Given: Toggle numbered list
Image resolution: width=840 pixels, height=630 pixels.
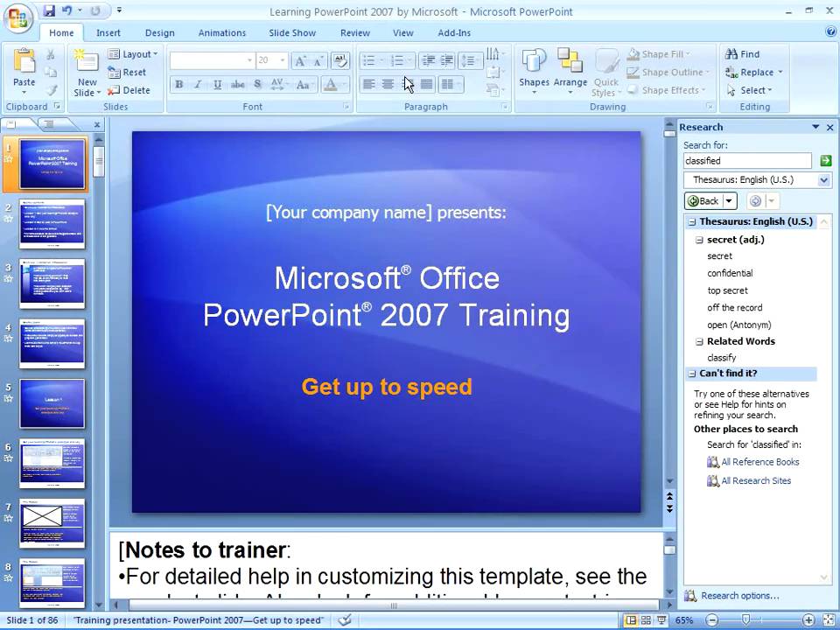Looking at the screenshot, I should point(397,60).
